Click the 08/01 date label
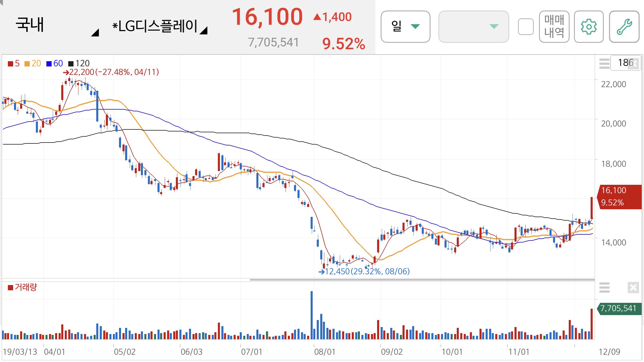The height and width of the screenshot is (362, 644). 325,352
